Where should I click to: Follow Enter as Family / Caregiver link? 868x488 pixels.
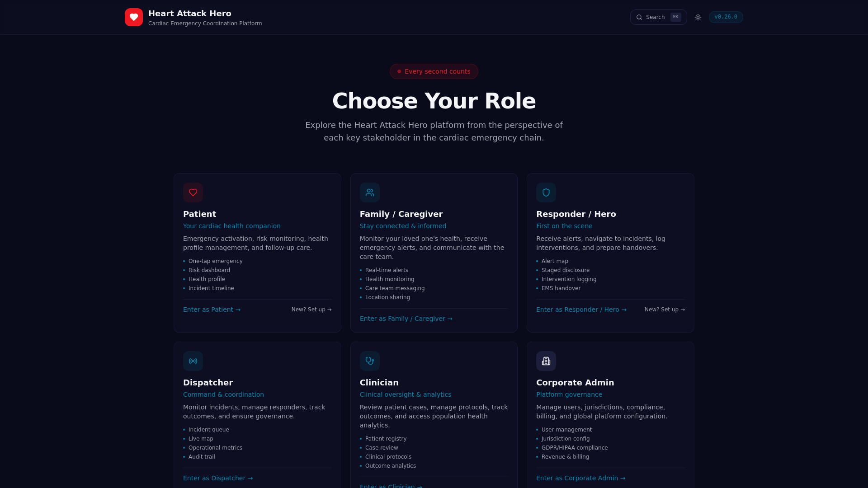(x=406, y=319)
